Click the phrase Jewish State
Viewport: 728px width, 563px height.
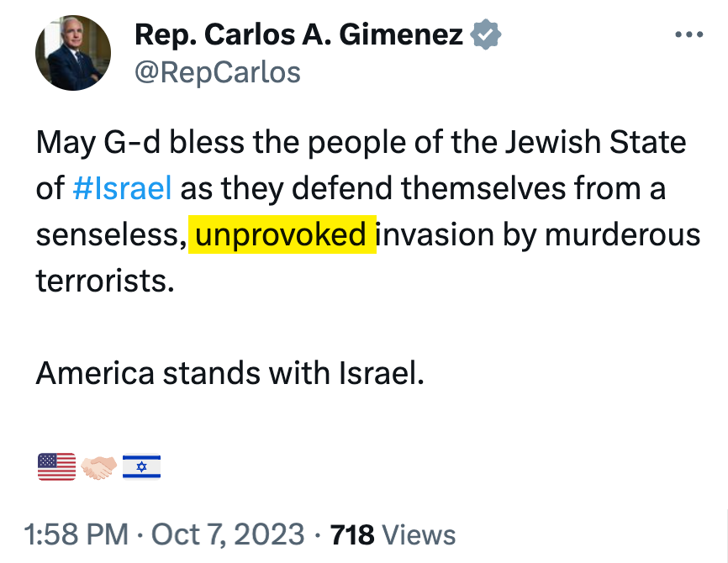[x=595, y=142]
